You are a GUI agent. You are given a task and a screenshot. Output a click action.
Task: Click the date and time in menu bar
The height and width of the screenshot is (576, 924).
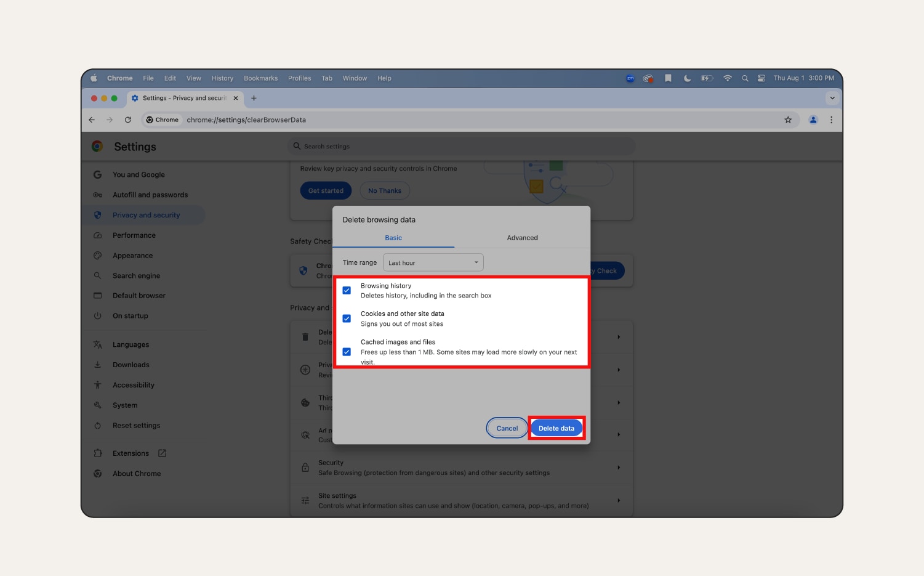point(803,78)
